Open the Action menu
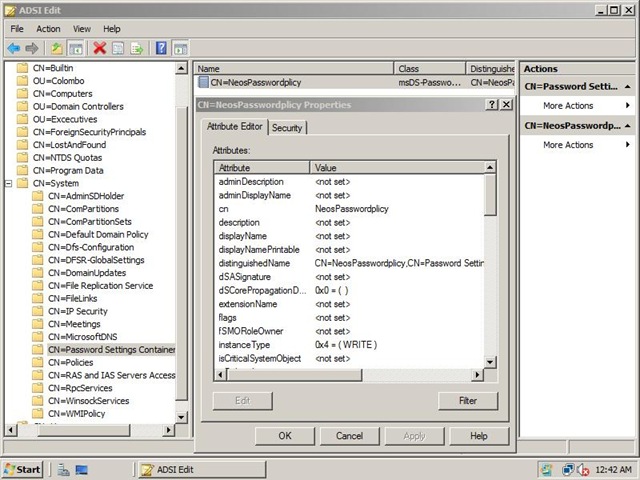The image size is (640, 480). click(x=48, y=29)
